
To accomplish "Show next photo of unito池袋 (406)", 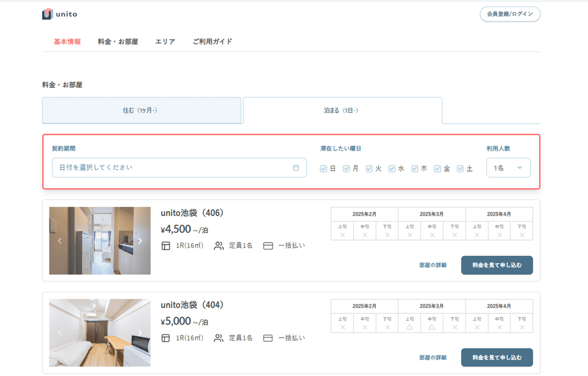I will coord(140,241).
